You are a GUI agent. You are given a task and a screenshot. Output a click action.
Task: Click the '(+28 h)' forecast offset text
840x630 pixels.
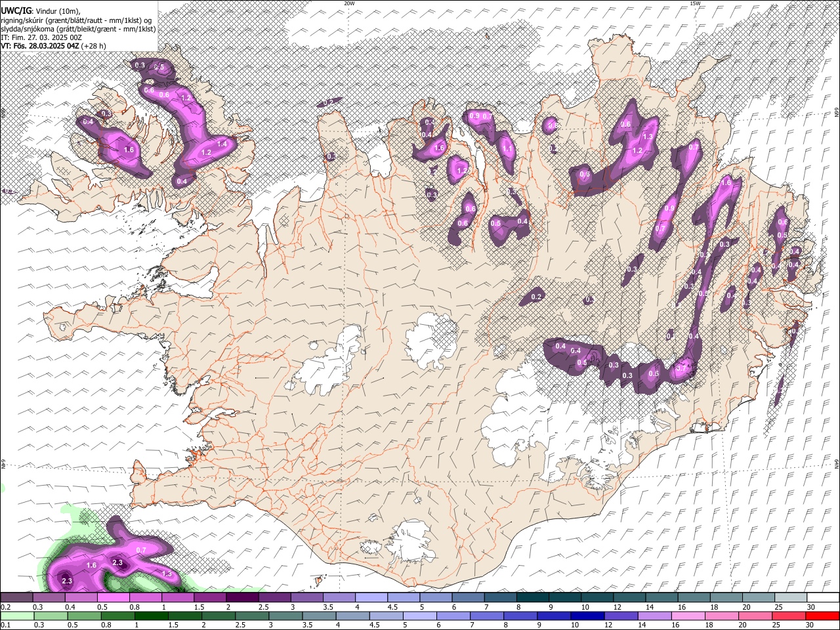coord(94,46)
